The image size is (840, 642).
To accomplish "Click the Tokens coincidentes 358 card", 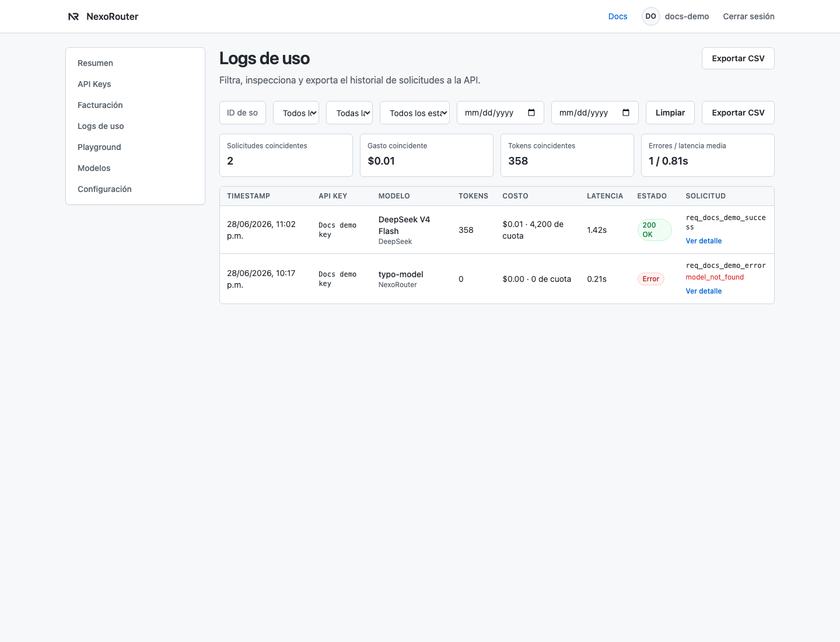I will tap(567, 155).
